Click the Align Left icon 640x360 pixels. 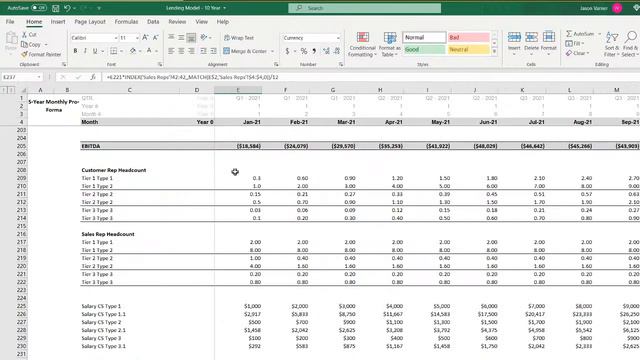click(171, 51)
